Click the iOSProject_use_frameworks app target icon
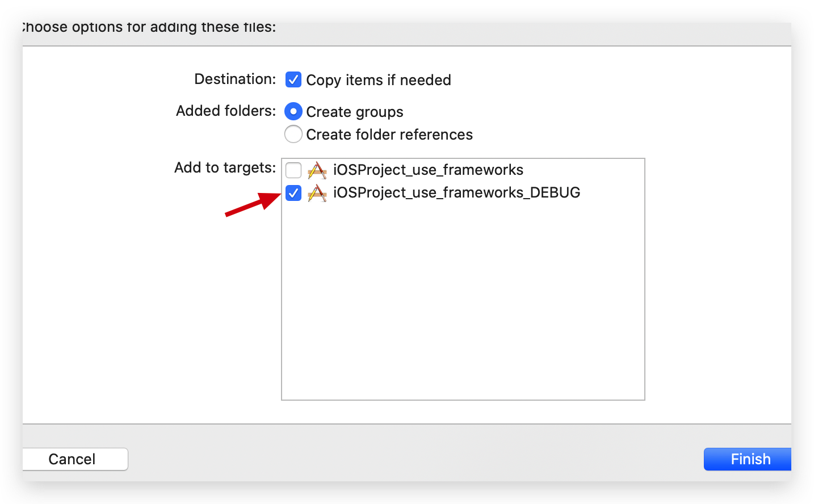 317,170
